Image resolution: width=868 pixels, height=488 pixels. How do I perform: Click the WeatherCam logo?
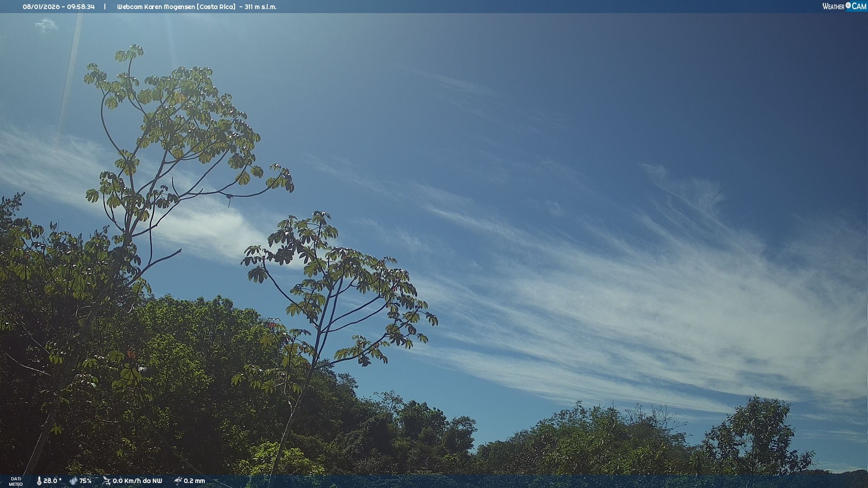point(844,6)
